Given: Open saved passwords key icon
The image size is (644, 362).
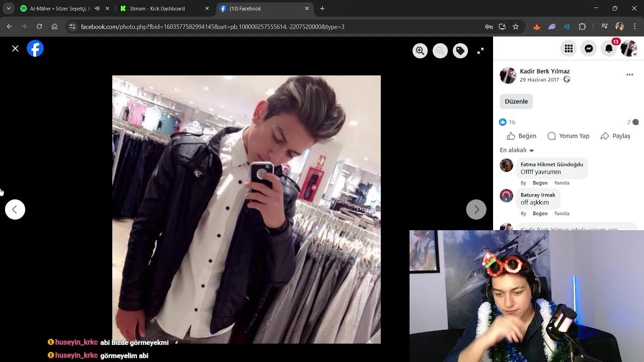Looking at the screenshot, I should [x=489, y=27].
